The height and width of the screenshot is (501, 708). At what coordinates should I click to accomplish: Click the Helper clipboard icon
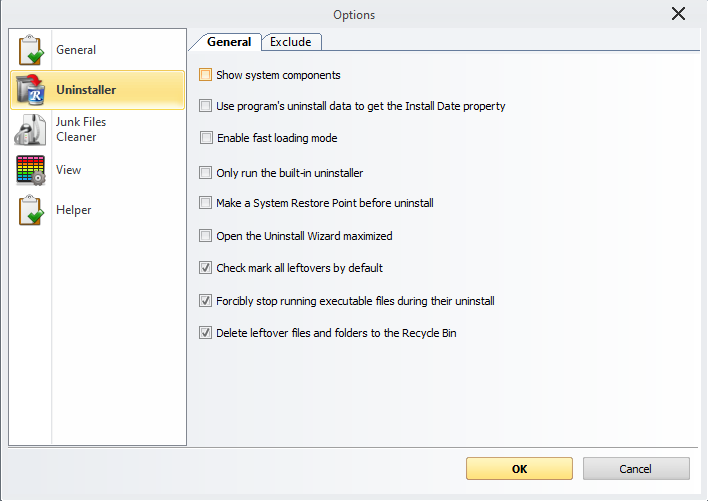click(31, 210)
